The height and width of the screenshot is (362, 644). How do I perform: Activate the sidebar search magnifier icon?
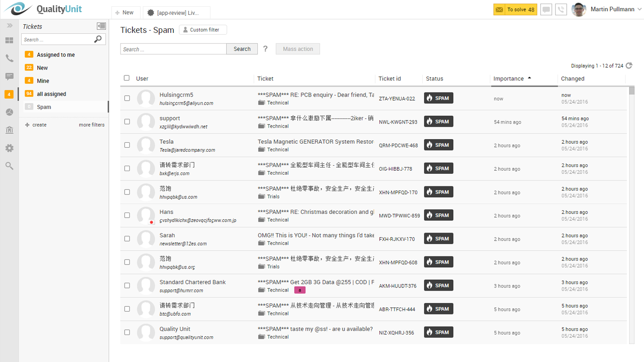(9, 166)
